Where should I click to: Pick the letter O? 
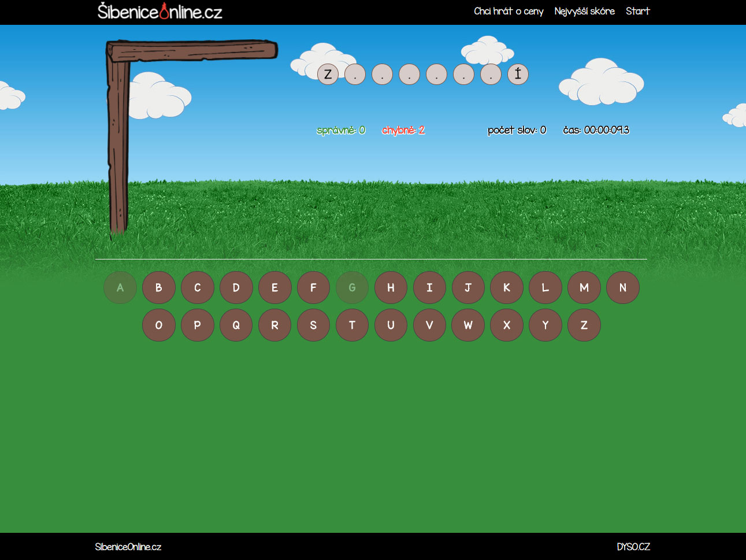(159, 325)
